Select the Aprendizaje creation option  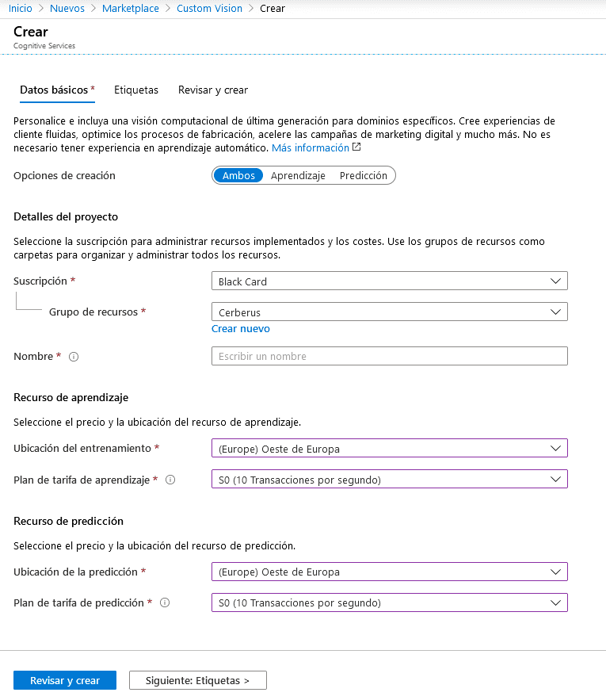298,175
